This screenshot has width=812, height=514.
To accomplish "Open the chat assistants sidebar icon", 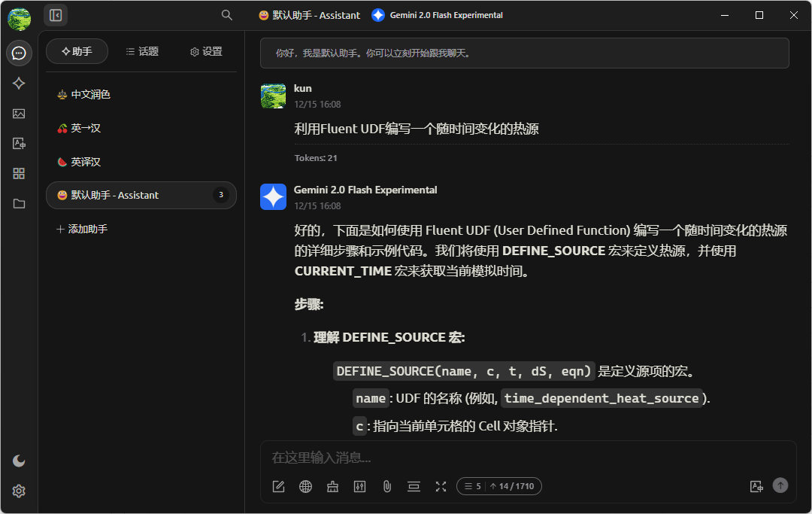I will pyautogui.click(x=19, y=53).
